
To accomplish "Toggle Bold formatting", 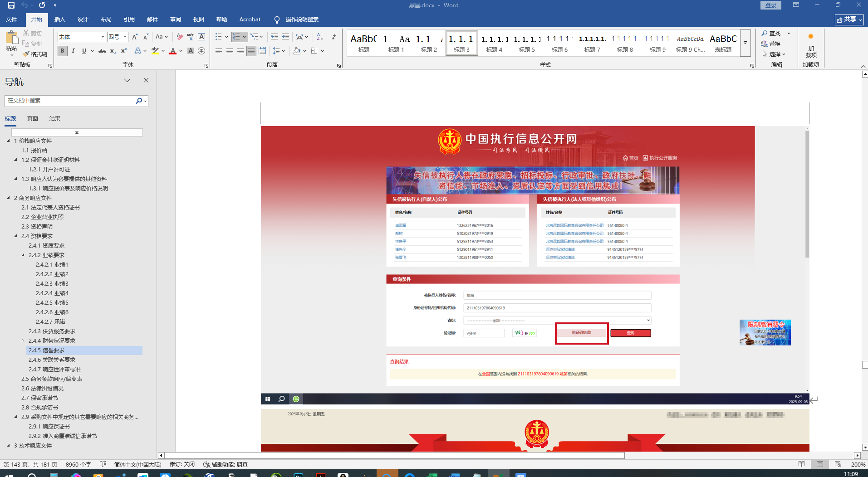I will click(x=62, y=51).
